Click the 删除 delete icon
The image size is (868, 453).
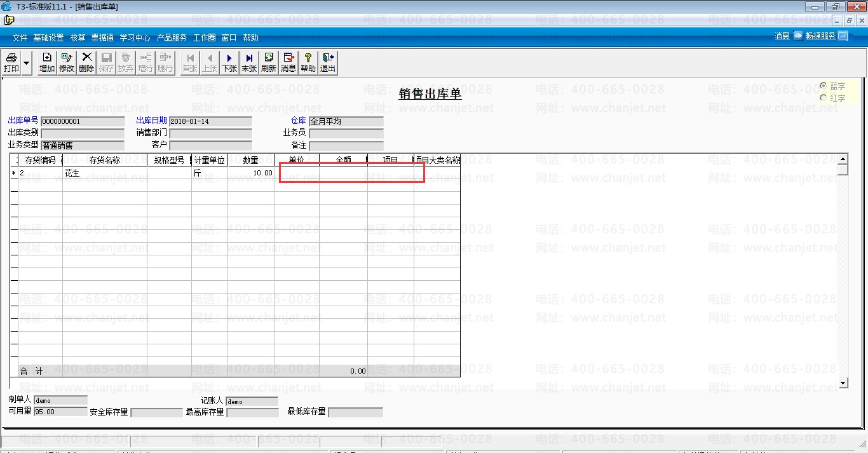pyautogui.click(x=86, y=62)
